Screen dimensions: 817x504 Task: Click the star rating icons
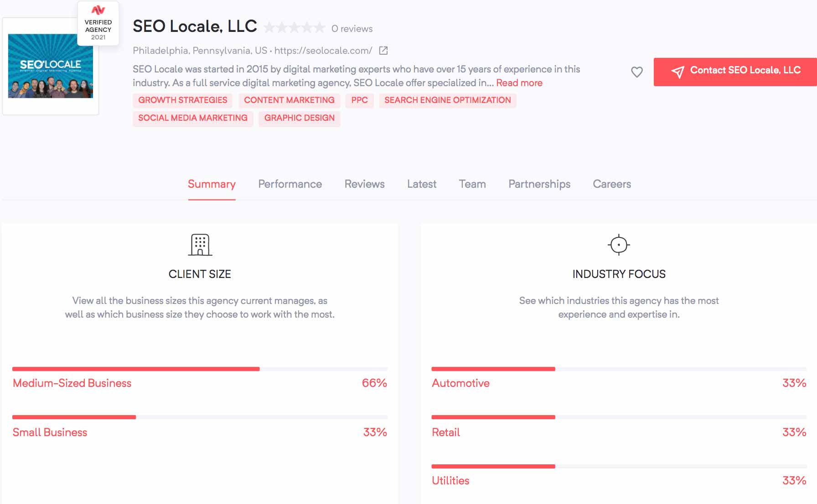pyautogui.click(x=295, y=28)
